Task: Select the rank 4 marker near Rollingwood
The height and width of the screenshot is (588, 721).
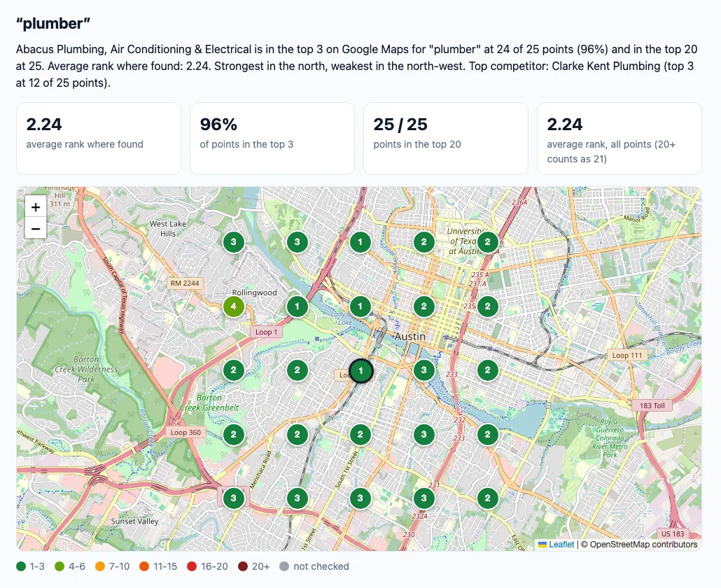Action: pos(234,306)
